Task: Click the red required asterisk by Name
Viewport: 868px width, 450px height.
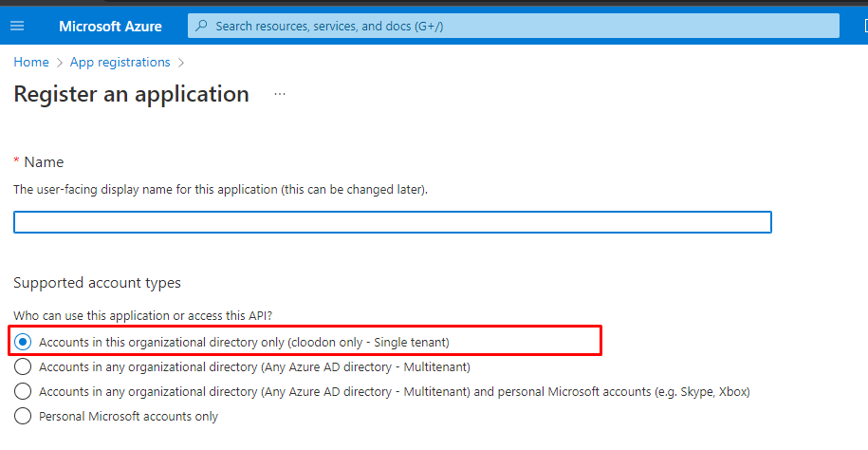Action: [x=17, y=160]
